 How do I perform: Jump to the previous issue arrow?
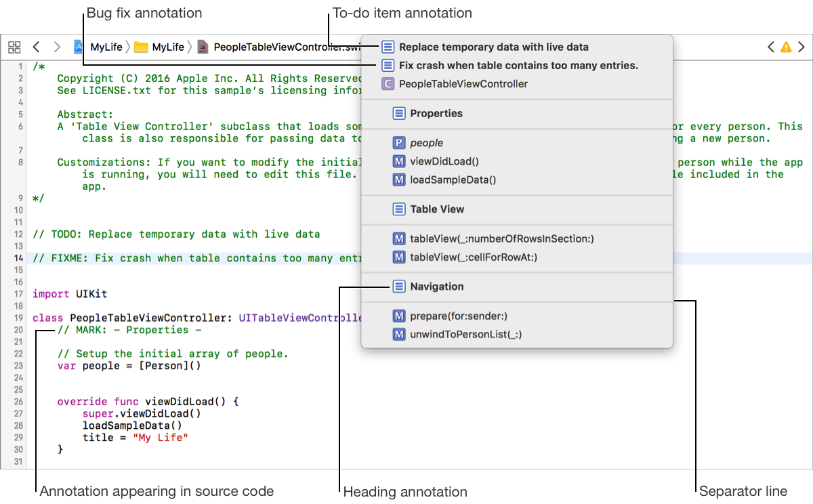[770, 47]
